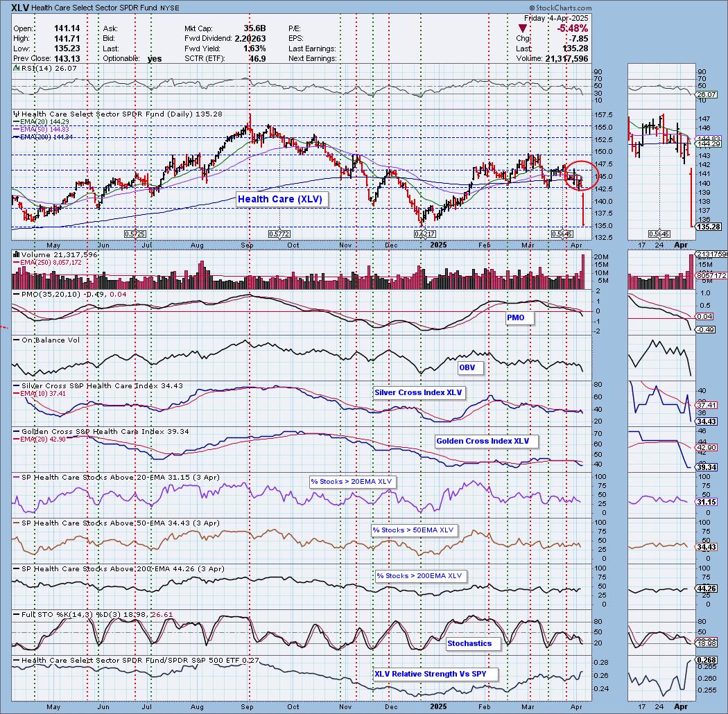Click the On Balance Vol panel title
The height and width of the screenshot is (714, 728).
[x=46, y=340]
